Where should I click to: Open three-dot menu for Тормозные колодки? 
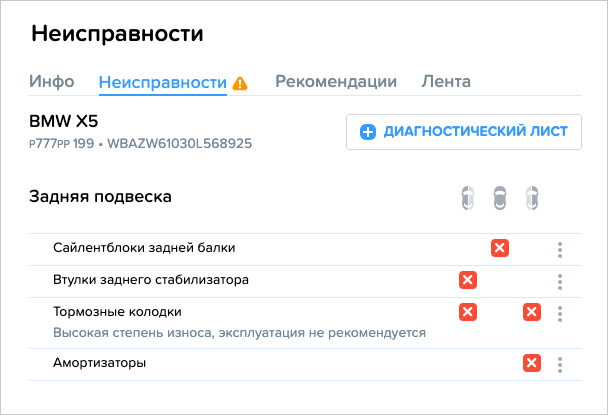coord(560,313)
